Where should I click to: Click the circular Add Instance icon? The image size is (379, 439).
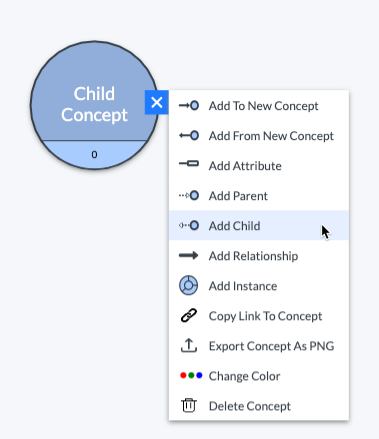(189, 285)
